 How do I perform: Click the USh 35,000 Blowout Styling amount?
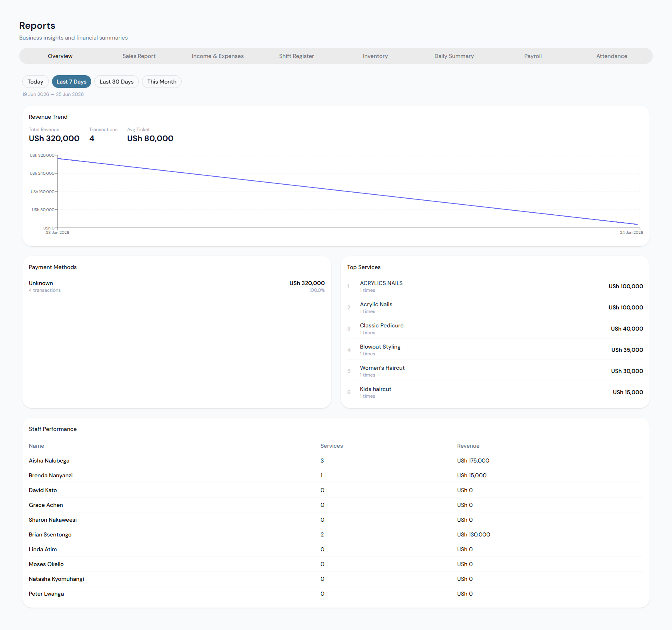tap(627, 350)
